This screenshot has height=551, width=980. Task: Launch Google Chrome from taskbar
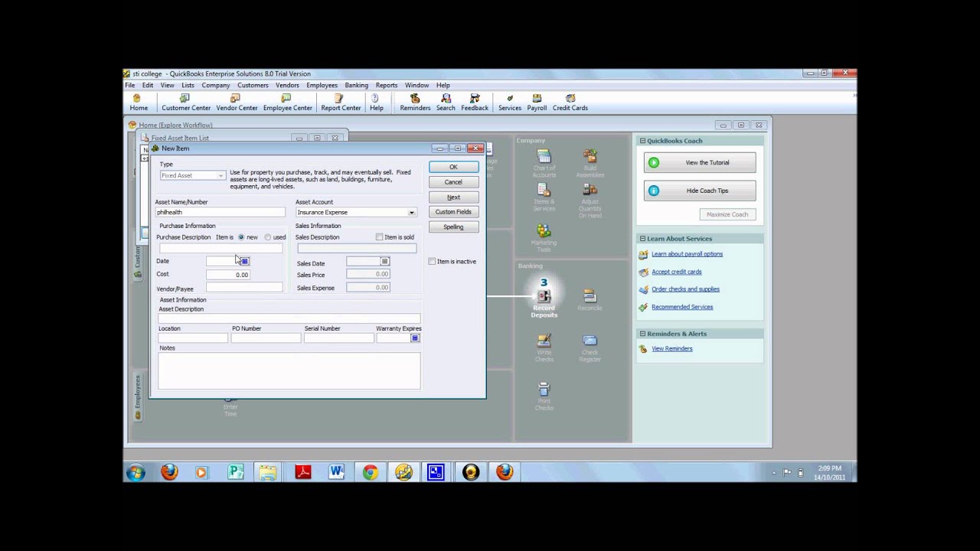370,472
